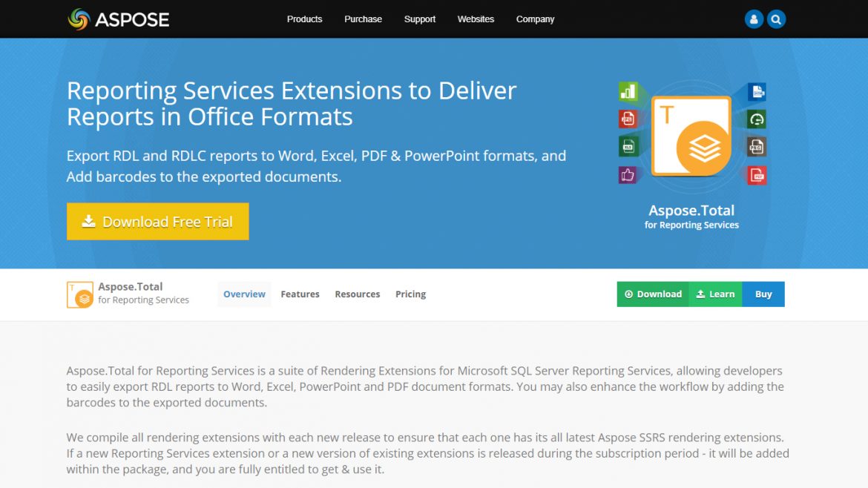Click the green XLS spreadsheet icon
Screen dimensions: 868x488
tap(627, 145)
